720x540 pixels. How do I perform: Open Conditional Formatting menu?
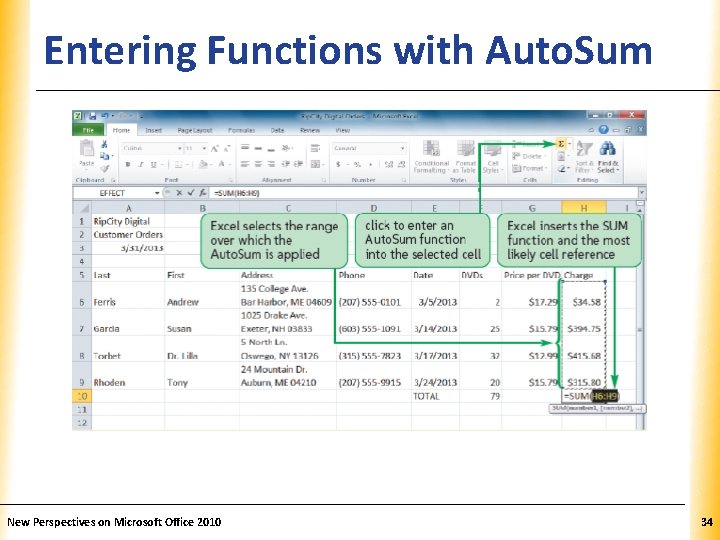[x=431, y=157]
